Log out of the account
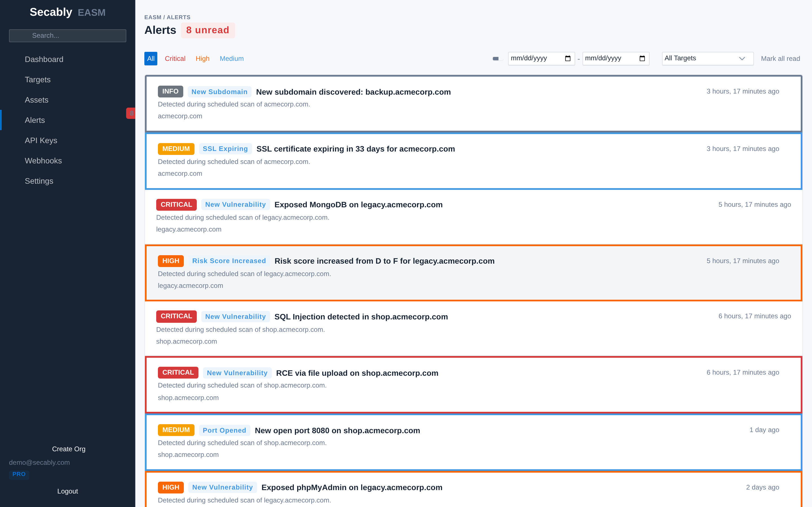 click(67, 491)
